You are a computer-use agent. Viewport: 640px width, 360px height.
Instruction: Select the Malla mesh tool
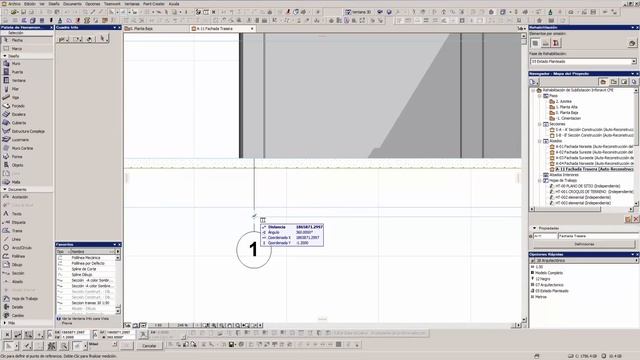(x=27, y=182)
